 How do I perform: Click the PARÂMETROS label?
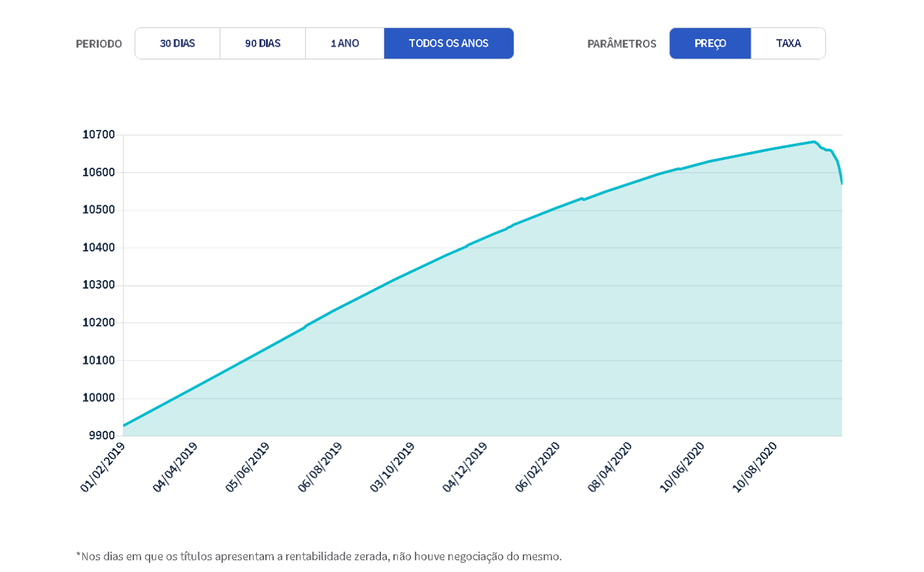[622, 44]
